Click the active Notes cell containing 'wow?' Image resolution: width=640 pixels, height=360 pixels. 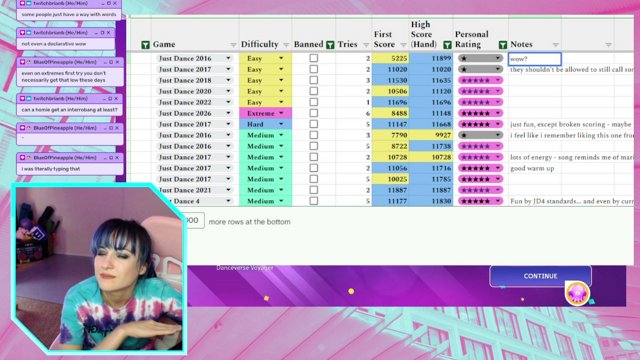click(535, 59)
